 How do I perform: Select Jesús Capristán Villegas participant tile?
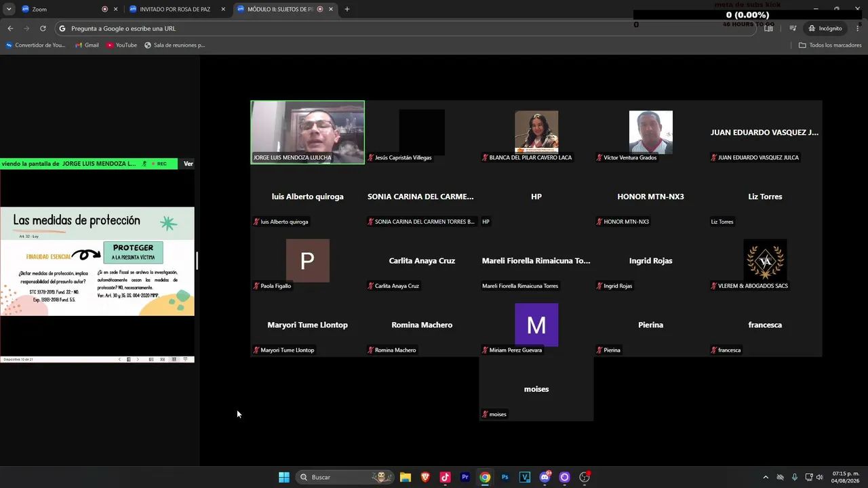point(422,132)
